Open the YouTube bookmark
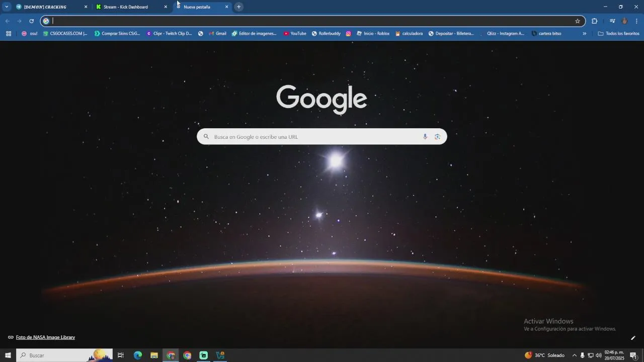 [x=295, y=34]
